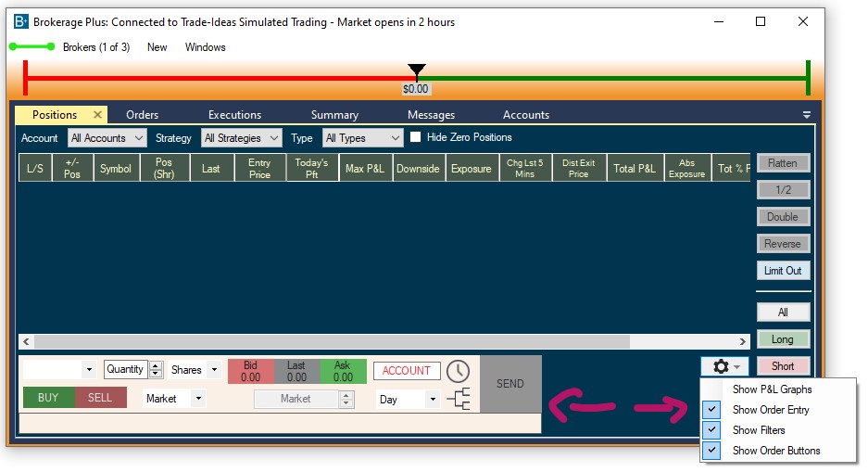The height and width of the screenshot is (472, 868).
Task: Click the black P&L marker triangle
Action: pyautogui.click(x=417, y=70)
